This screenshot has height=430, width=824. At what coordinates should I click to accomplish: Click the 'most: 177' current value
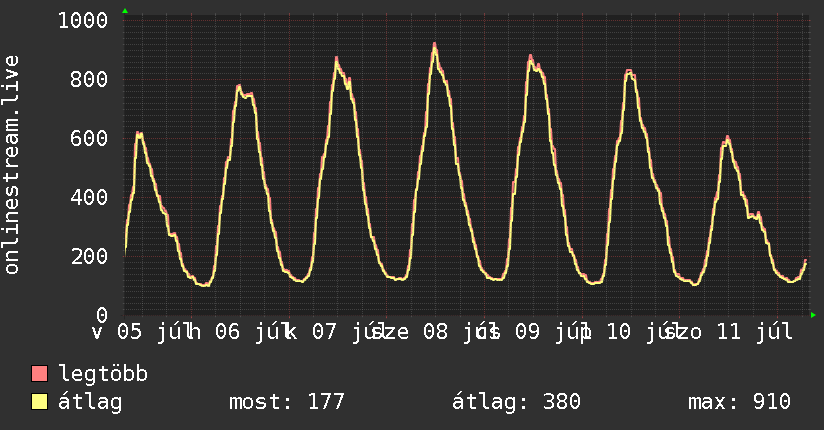click(x=286, y=402)
